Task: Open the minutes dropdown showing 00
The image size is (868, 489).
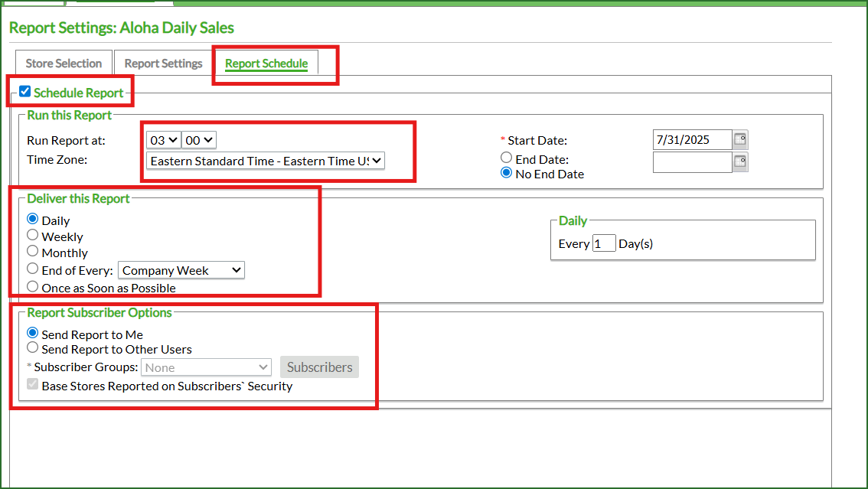Action: pos(199,141)
